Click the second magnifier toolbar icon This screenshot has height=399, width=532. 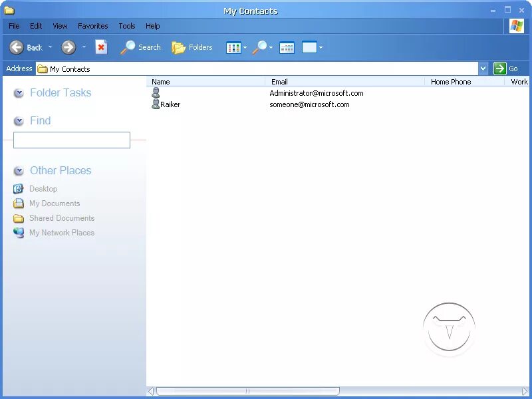click(x=260, y=47)
